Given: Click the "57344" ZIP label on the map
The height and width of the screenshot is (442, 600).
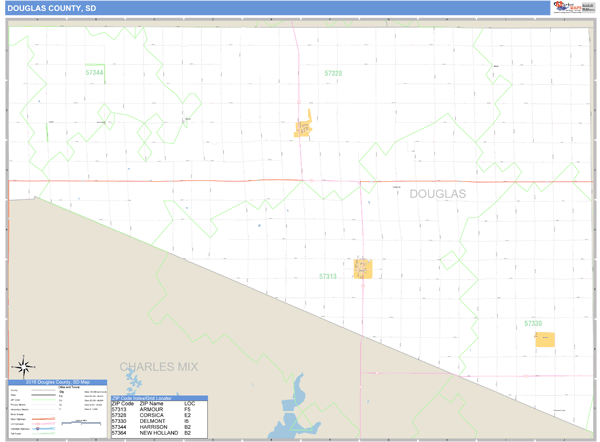Looking at the screenshot, I should (x=94, y=72).
